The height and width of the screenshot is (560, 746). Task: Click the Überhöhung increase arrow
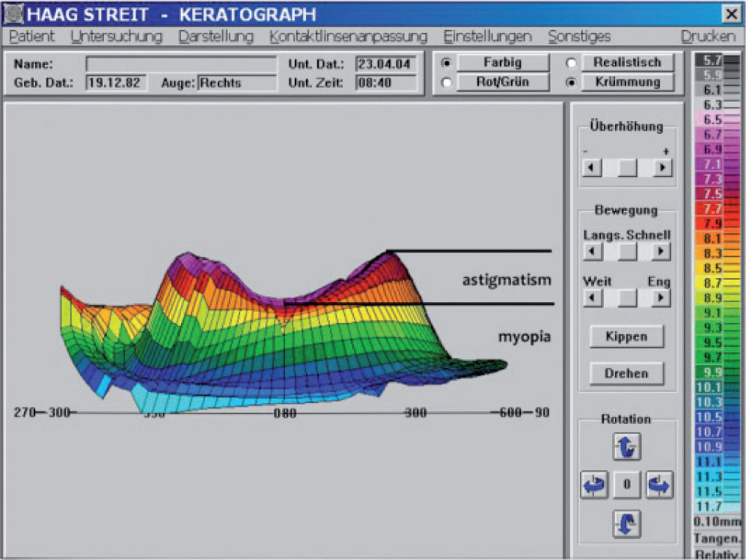tap(661, 167)
